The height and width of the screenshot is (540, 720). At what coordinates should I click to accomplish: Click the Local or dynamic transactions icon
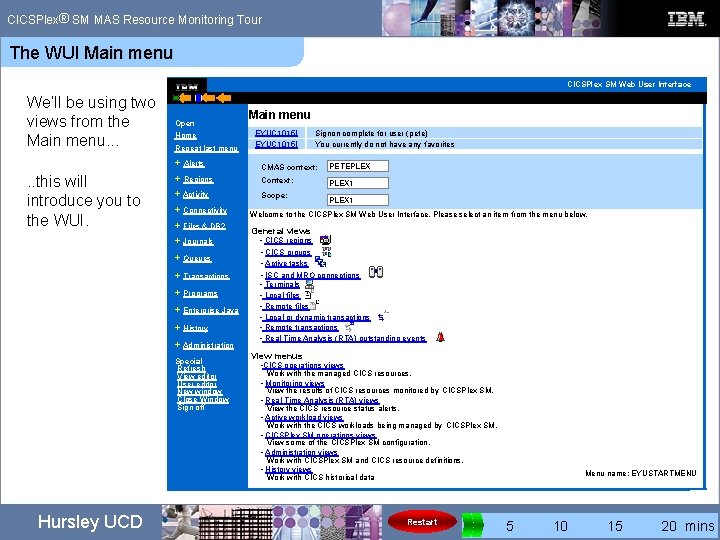[x=382, y=316]
